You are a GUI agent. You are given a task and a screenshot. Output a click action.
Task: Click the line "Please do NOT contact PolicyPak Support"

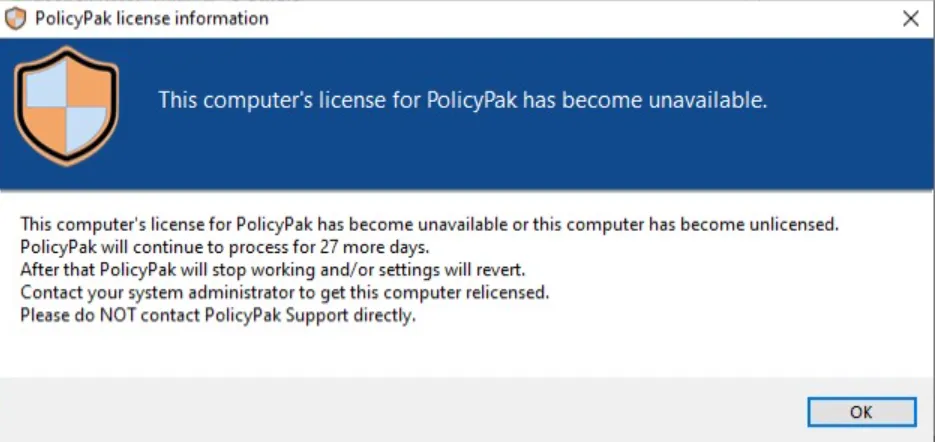pyautogui.click(x=218, y=316)
